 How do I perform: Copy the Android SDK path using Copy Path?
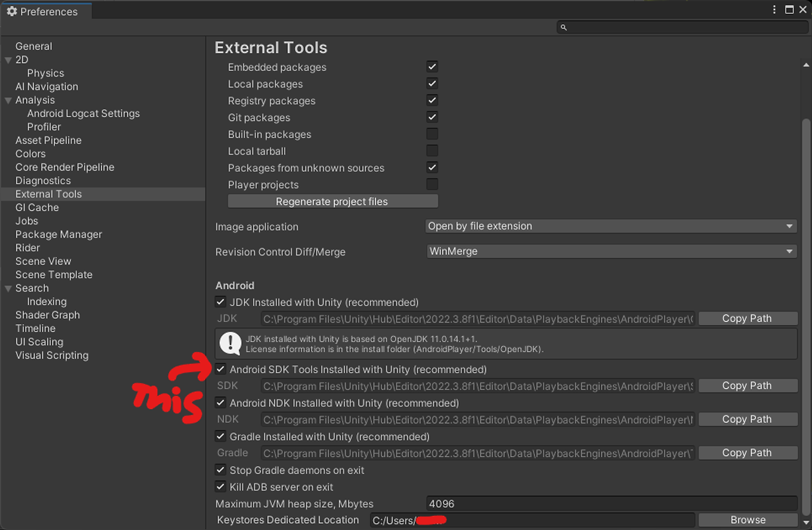coord(747,385)
